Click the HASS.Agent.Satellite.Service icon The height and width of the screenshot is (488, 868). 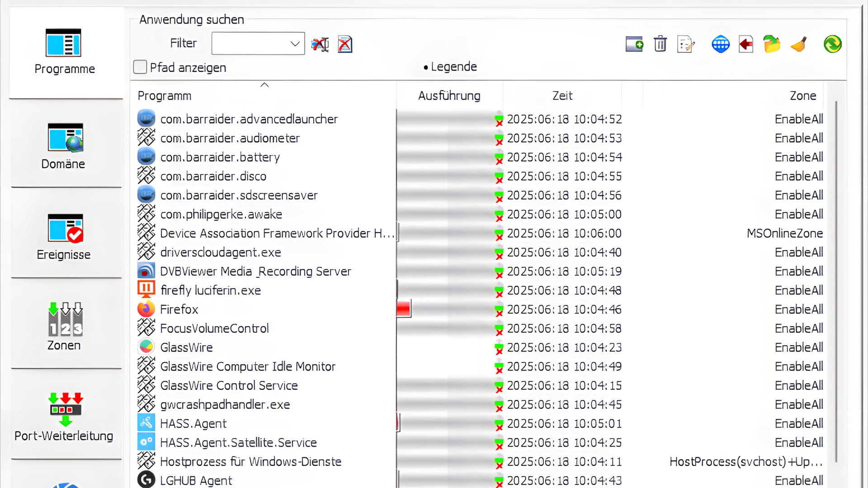tap(146, 442)
